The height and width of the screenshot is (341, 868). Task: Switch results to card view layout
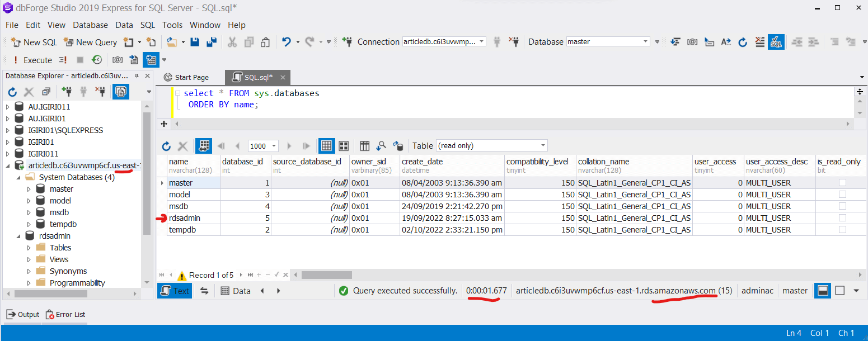pos(344,146)
